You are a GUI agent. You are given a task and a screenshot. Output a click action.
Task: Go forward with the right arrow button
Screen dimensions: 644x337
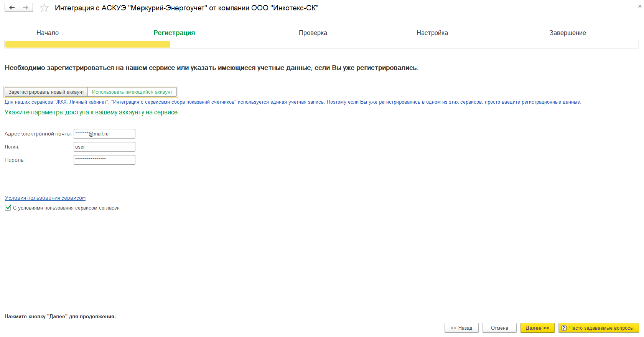(x=26, y=8)
